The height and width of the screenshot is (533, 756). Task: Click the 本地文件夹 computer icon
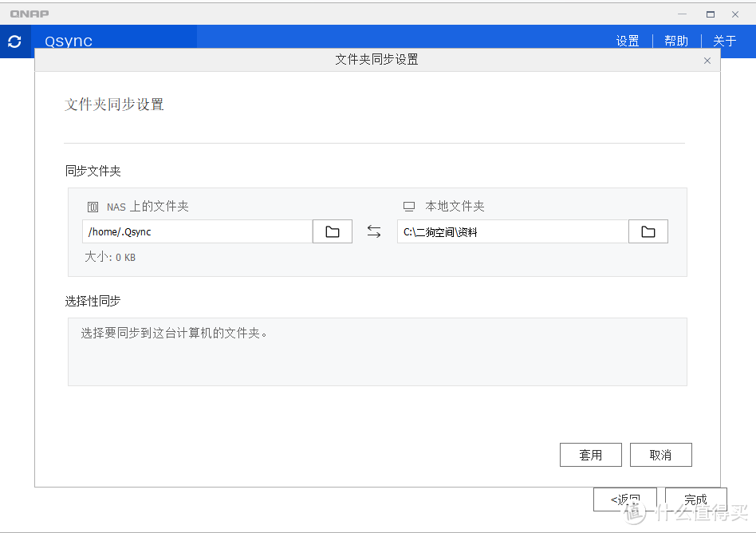pyautogui.click(x=409, y=207)
